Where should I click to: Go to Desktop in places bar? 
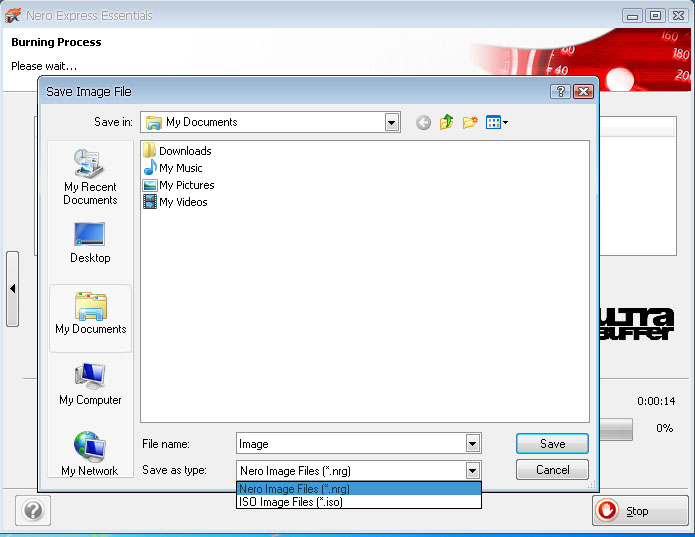point(90,243)
